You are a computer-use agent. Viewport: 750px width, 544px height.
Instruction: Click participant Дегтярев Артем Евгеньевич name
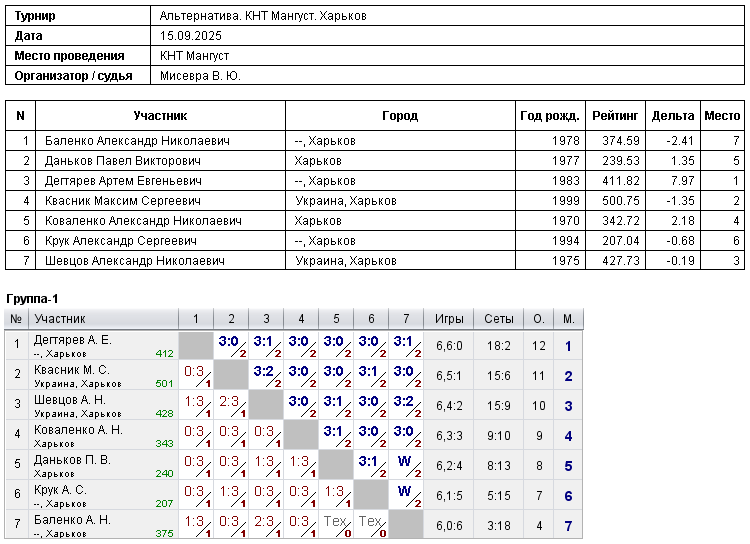(123, 181)
